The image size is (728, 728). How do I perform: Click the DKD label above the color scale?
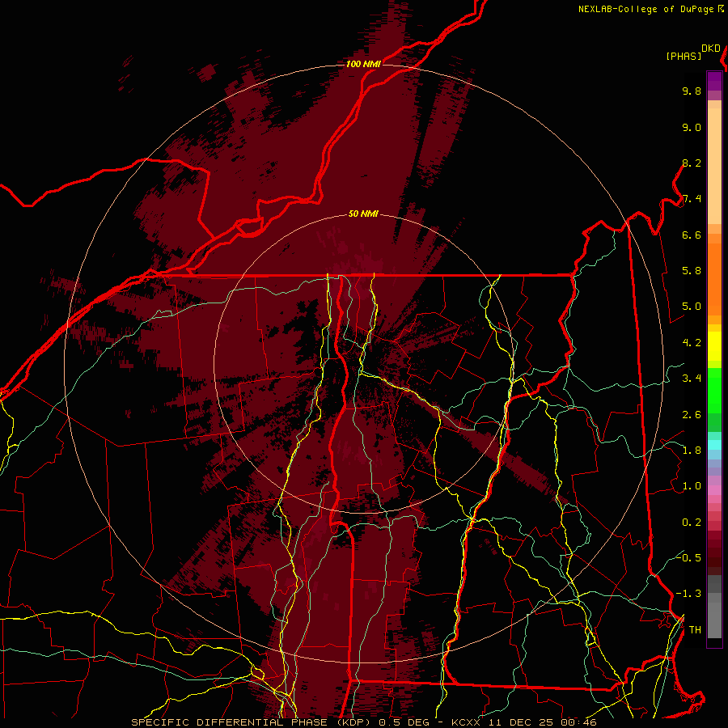pos(711,49)
